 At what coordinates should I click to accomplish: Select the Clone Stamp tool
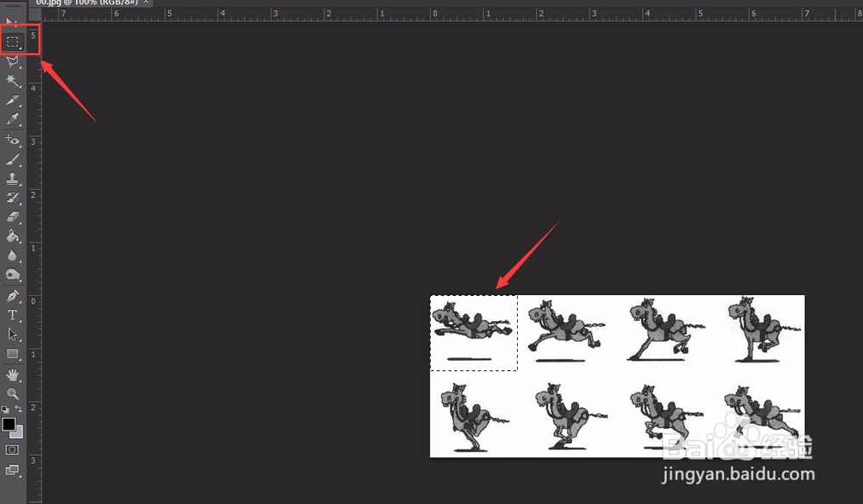[x=12, y=179]
